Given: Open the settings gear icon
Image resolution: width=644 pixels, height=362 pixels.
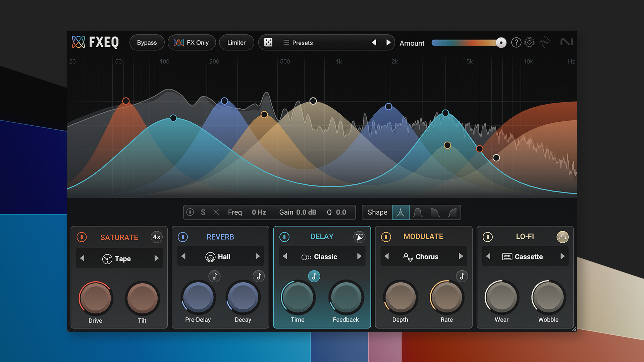Looking at the screenshot, I should 529,43.
